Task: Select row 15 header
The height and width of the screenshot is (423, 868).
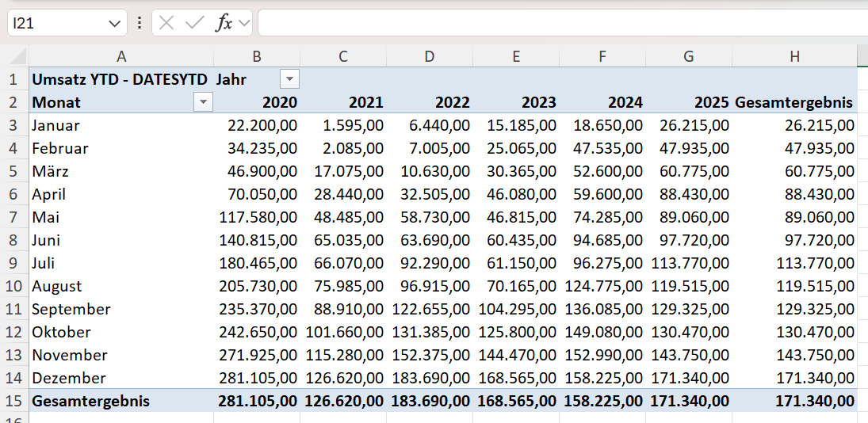Action: point(13,401)
